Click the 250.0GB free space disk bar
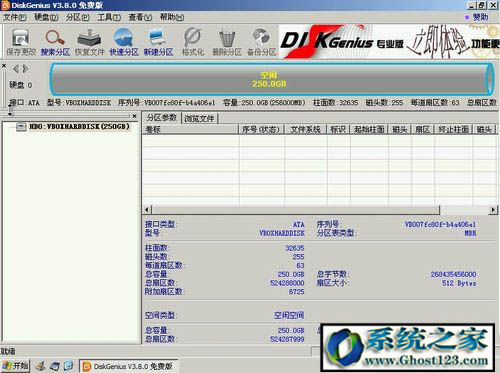This screenshot has width=500, height=373. (271, 79)
